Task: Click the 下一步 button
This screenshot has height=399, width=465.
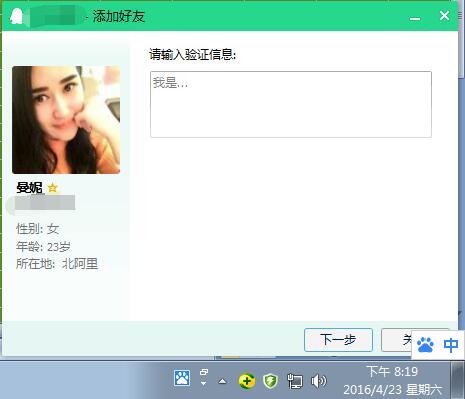Action: pos(338,340)
